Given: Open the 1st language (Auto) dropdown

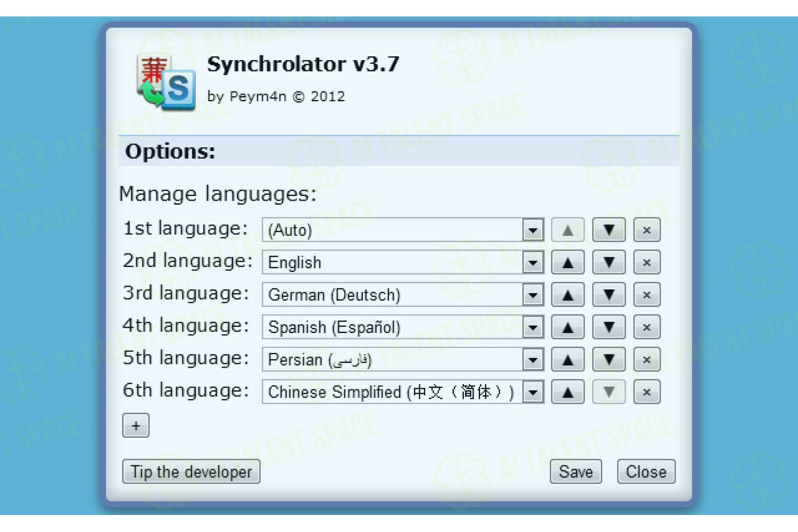Looking at the screenshot, I should coord(403,230).
